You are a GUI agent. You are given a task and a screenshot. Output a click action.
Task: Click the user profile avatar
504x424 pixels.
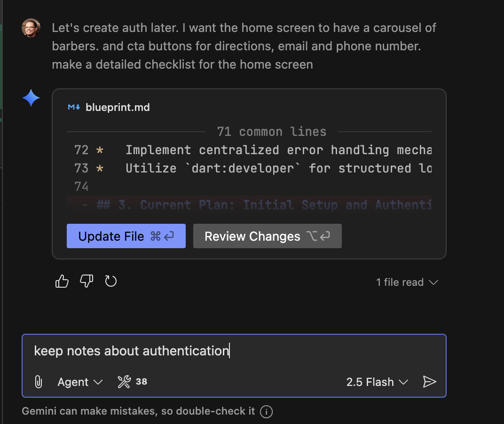[x=31, y=28]
